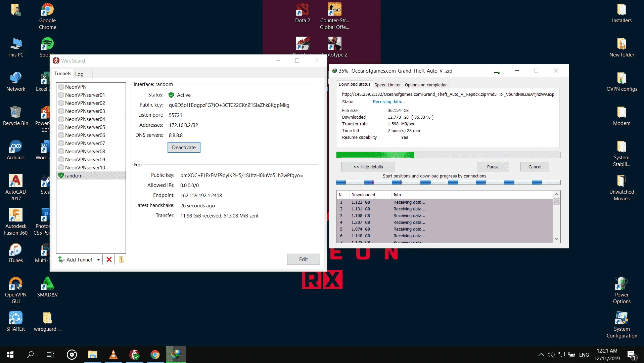
Task: Open OVPN configs folder
Action: coord(622,82)
